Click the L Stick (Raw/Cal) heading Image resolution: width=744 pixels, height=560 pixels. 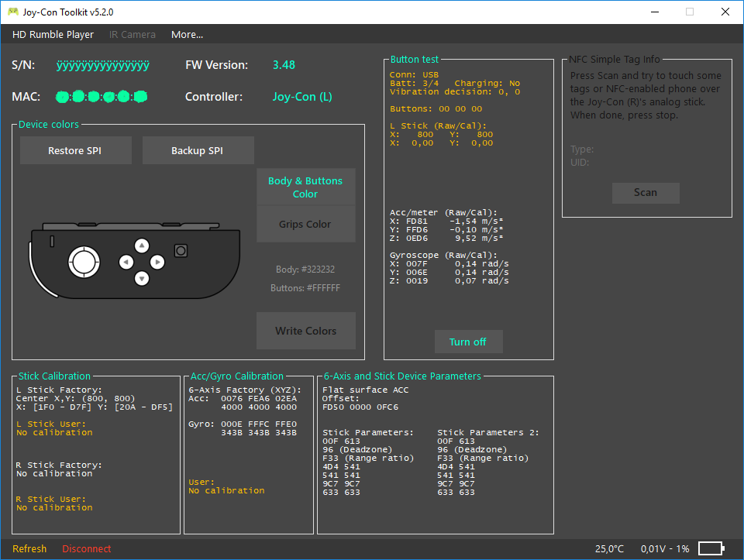pos(438,125)
